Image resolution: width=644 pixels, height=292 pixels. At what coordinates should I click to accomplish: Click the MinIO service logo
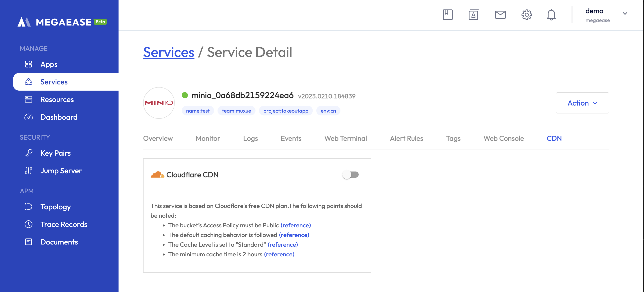(x=159, y=103)
